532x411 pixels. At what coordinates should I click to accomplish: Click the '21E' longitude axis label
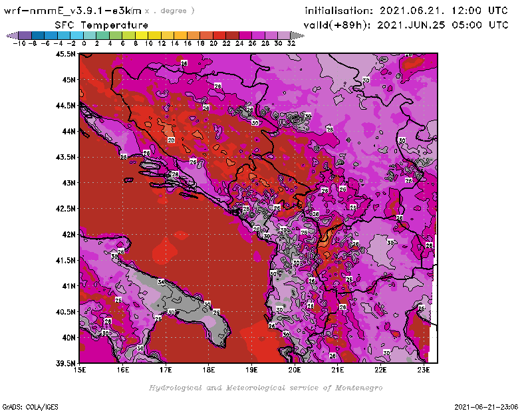(x=338, y=370)
